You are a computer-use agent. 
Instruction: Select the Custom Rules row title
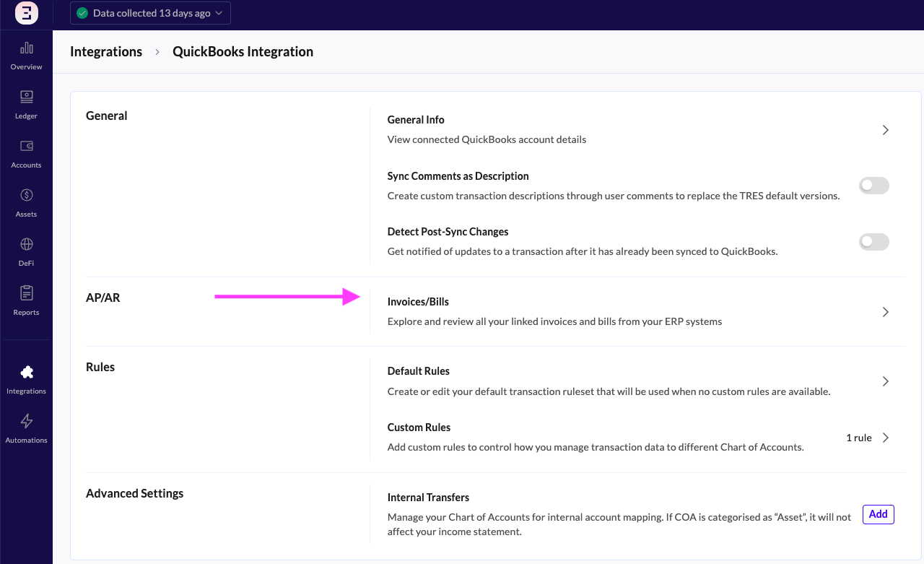419,428
